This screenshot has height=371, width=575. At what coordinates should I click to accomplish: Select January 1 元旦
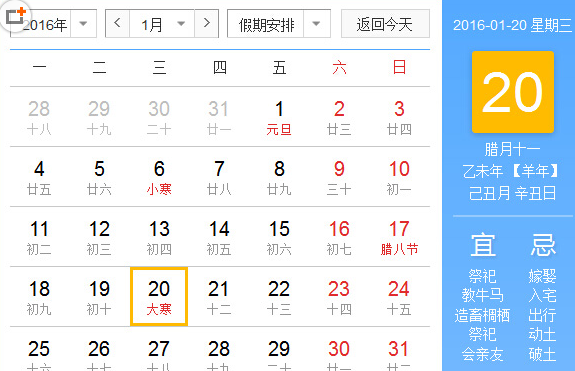click(x=279, y=117)
